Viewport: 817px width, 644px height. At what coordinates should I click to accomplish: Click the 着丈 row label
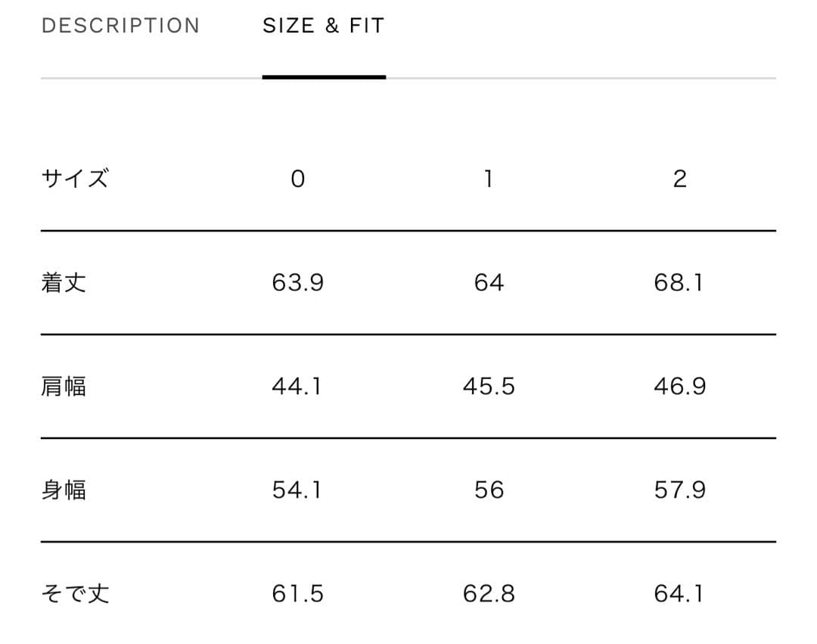tap(64, 283)
